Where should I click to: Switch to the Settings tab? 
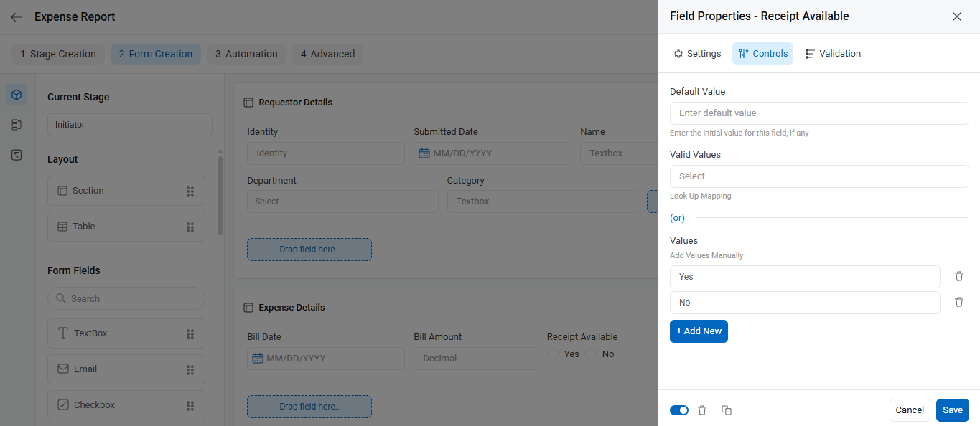point(697,54)
